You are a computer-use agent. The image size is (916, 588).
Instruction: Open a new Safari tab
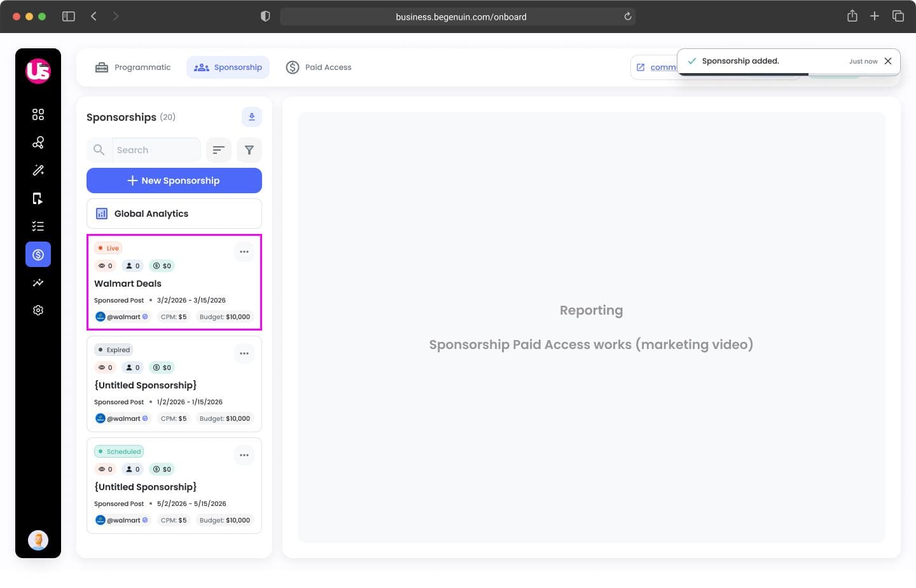pyautogui.click(x=875, y=16)
